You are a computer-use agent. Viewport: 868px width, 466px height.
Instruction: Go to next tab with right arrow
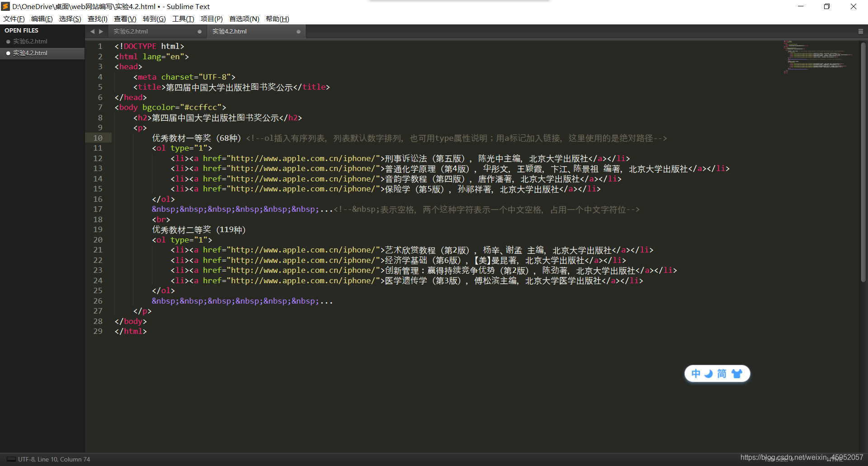tap(101, 31)
